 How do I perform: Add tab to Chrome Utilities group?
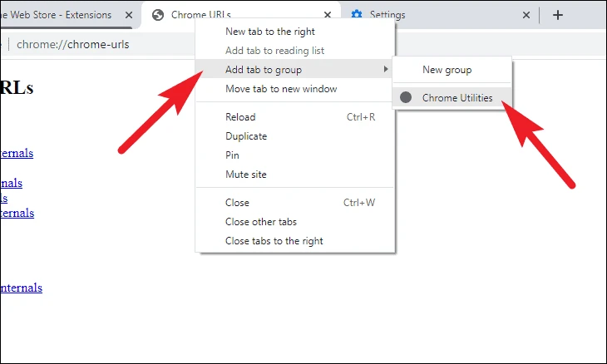[452, 97]
